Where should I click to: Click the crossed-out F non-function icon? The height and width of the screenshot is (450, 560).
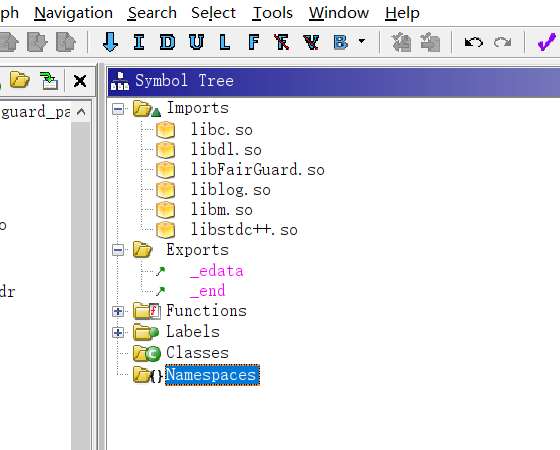pos(281,42)
